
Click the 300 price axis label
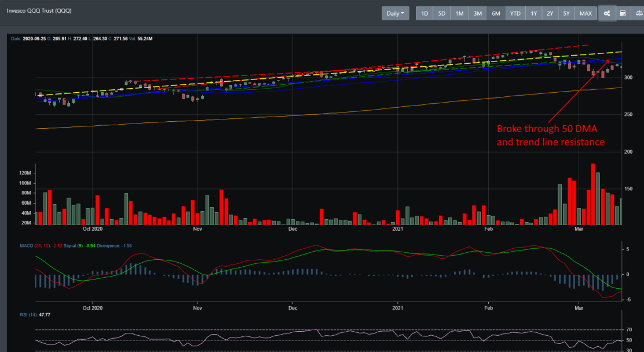coord(628,78)
